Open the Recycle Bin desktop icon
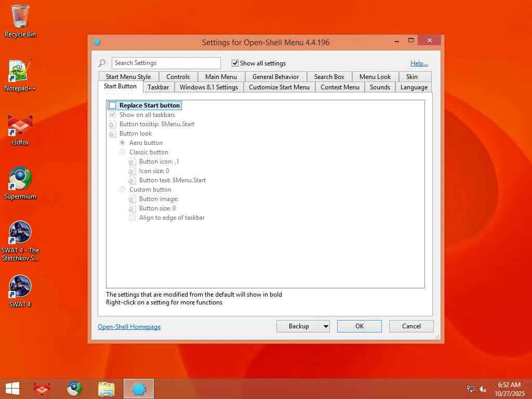Screen dimensions: 532x399 pyautogui.click(x=20, y=21)
